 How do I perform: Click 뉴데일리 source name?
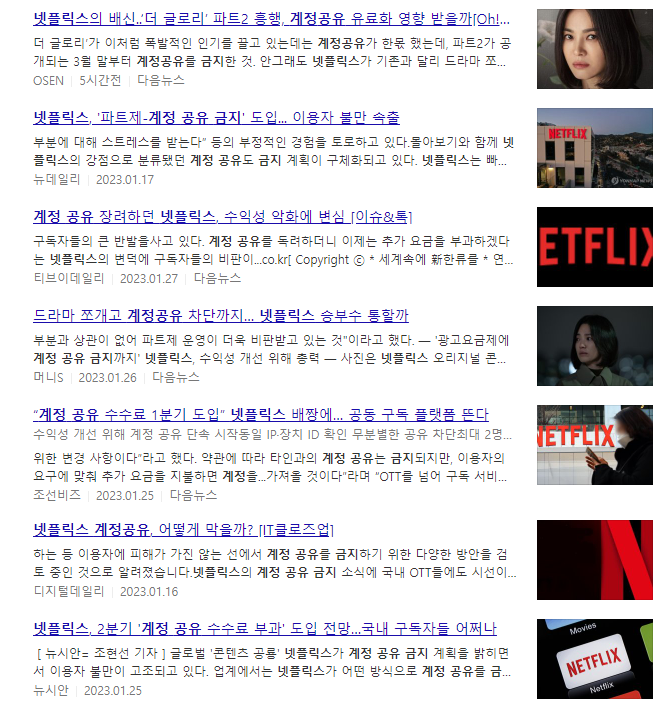click(57, 179)
